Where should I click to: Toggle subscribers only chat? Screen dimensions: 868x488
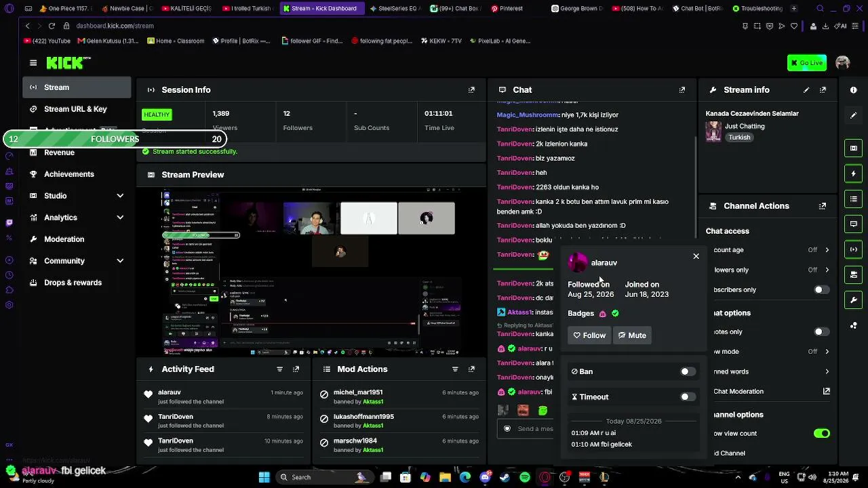click(x=821, y=290)
